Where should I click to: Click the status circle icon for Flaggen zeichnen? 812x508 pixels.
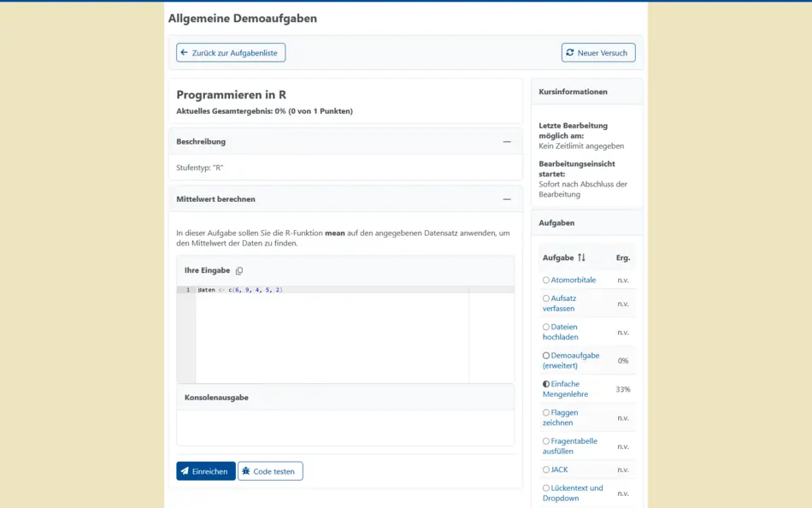[546, 412]
